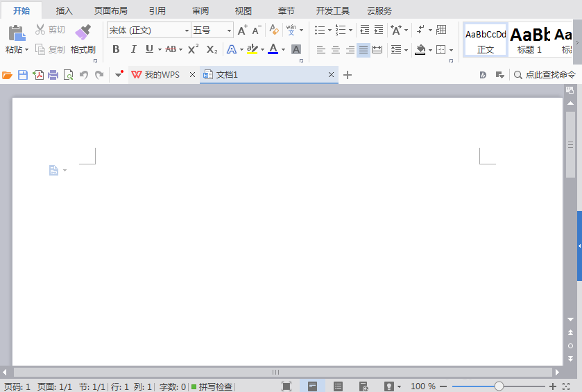The image size is (582, 392).
Task: Click the Export to PDF icon
Action: click(x=38, y=75)
